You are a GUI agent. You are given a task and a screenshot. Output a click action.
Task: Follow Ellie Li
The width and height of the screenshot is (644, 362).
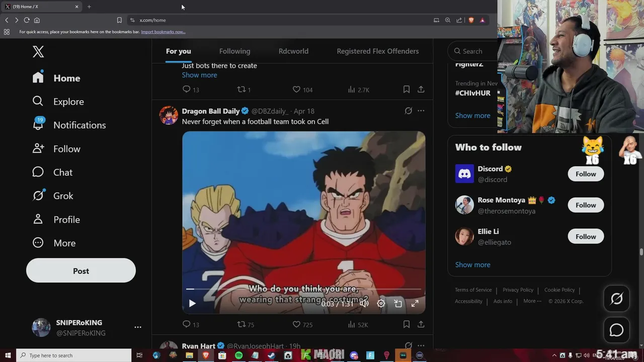(x=586, y=236)
